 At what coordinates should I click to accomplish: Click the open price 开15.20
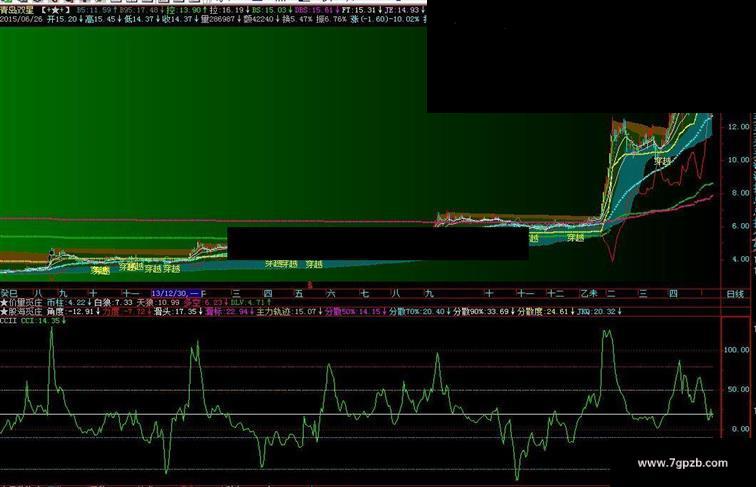(x=65, y=19)
